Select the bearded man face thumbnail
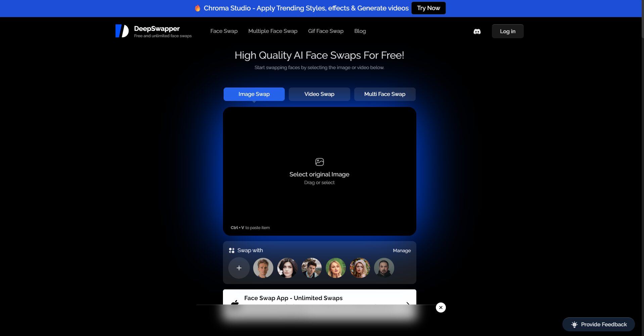This screenshot has width=644, height=336. (x=384, y=268)
